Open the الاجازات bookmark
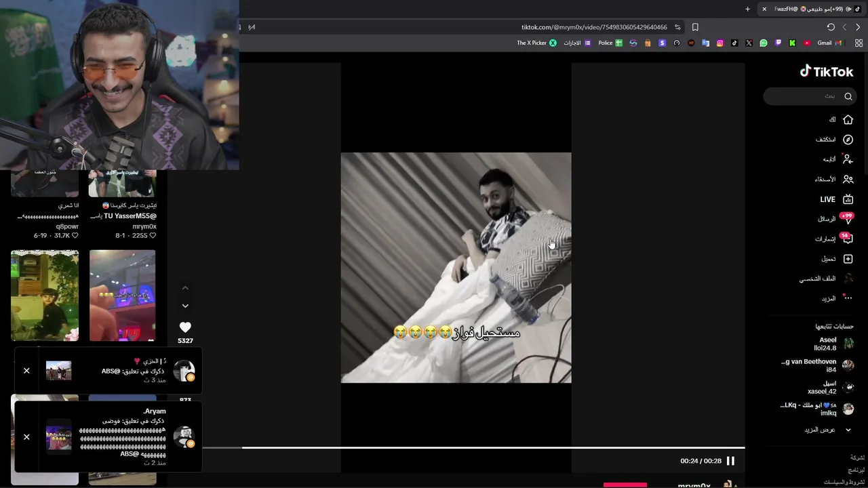Image resolution: width=868 pixels, height=488 pixels. click(577, 43)
